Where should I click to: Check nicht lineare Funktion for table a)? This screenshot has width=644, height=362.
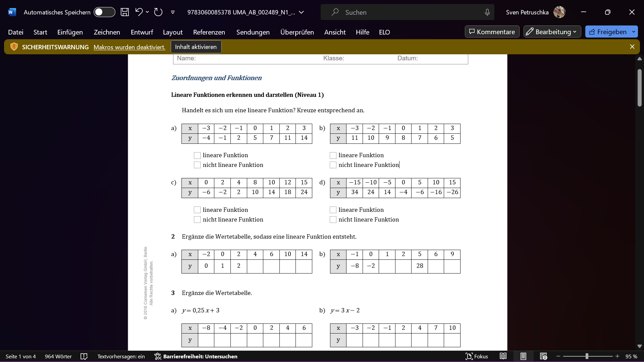(197, 165)
